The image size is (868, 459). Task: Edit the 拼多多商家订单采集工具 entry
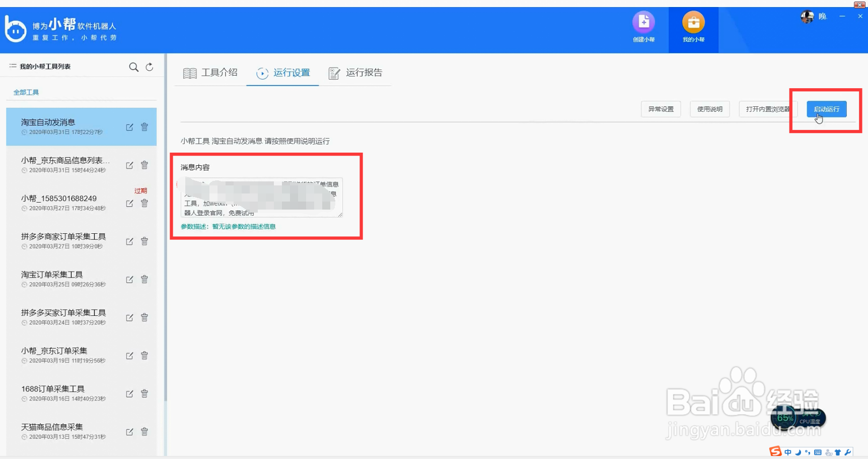[x=129, y=241]
